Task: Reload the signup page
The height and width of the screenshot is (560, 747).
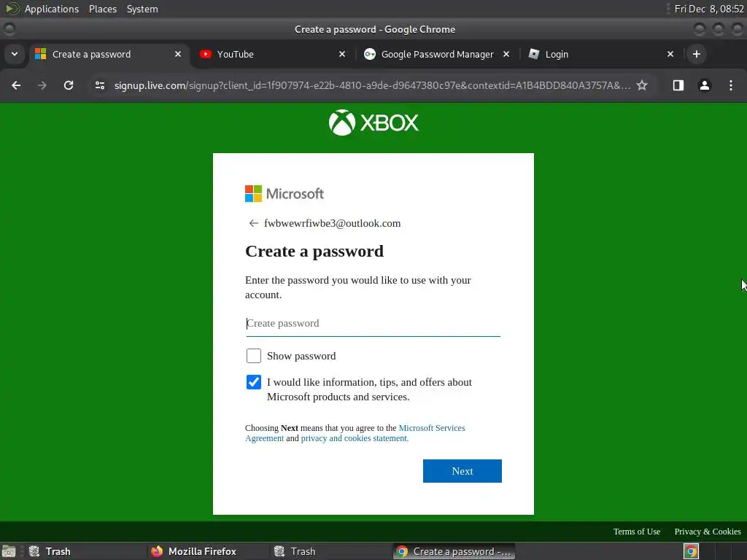Action: 69,85
